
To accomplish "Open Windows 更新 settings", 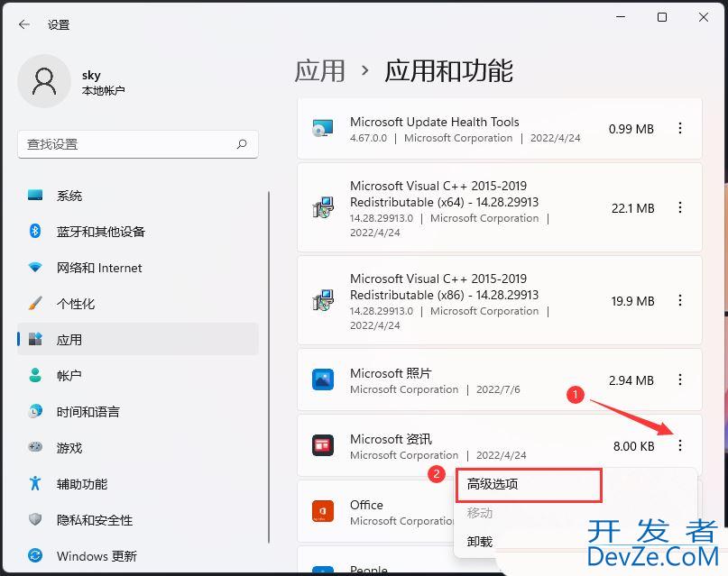I will coord(138,556).
